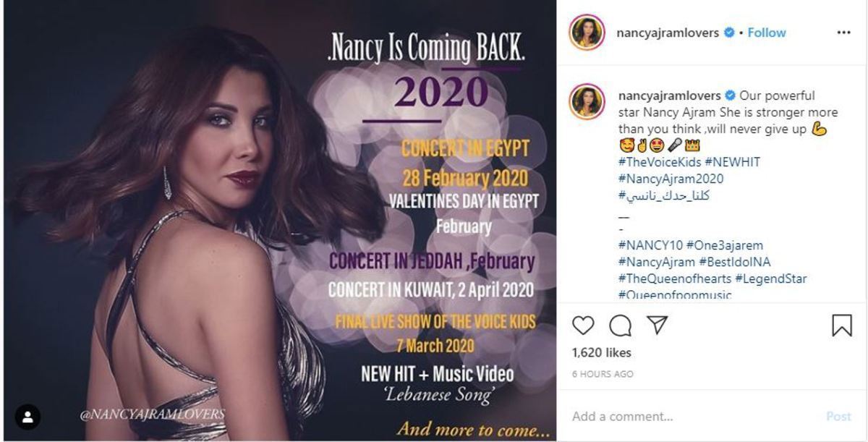Click verified badge in post header

point(730,33)
